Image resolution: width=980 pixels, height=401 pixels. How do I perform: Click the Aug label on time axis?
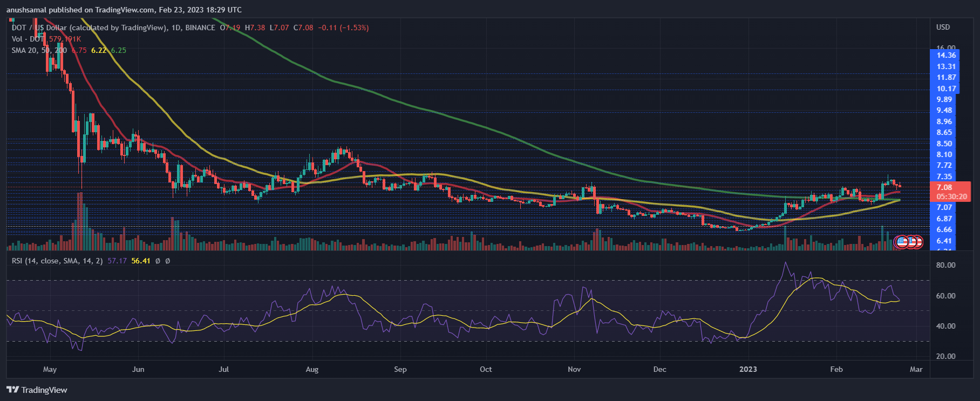coord(312,369)
